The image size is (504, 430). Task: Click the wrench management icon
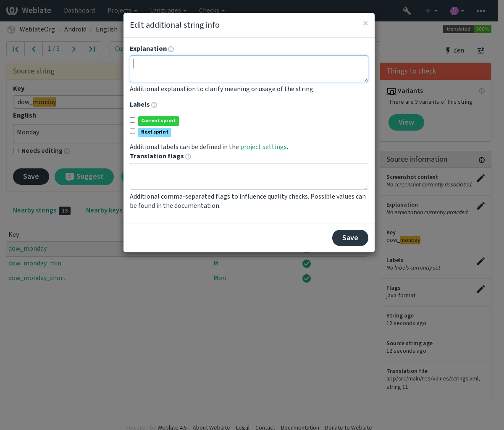pyautogui.click(x=407, y=10)
